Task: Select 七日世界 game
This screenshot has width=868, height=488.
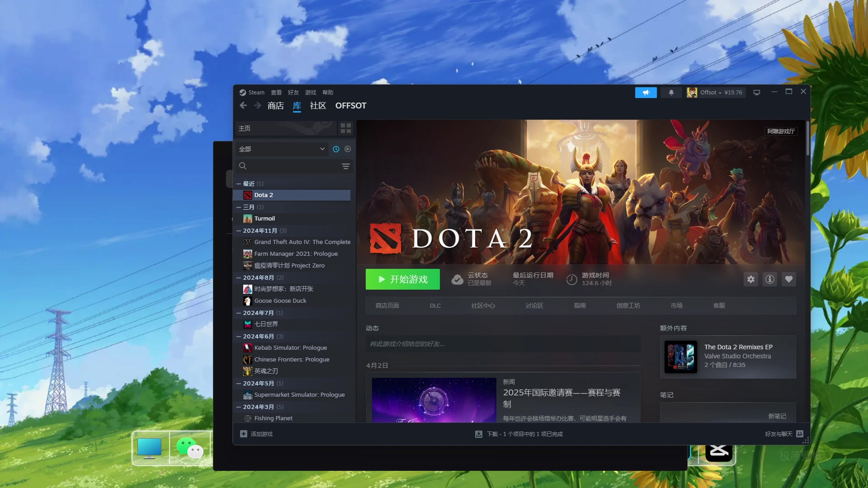Action: (x=292, y=324)
